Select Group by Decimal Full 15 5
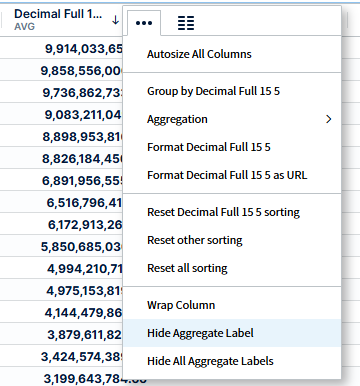The width and height of the screenshot is (360, 386). coord(232,91)
